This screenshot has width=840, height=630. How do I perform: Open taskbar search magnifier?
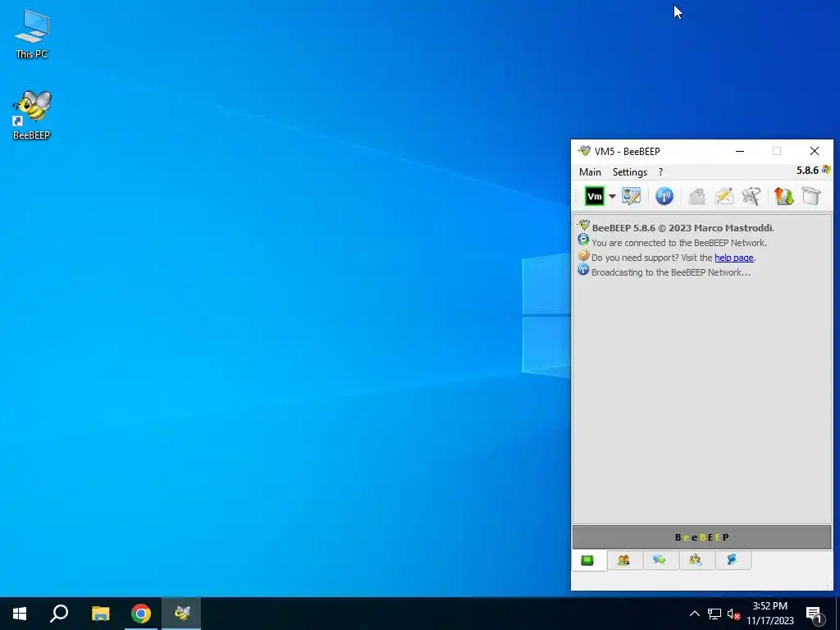[x=59, y=614]
